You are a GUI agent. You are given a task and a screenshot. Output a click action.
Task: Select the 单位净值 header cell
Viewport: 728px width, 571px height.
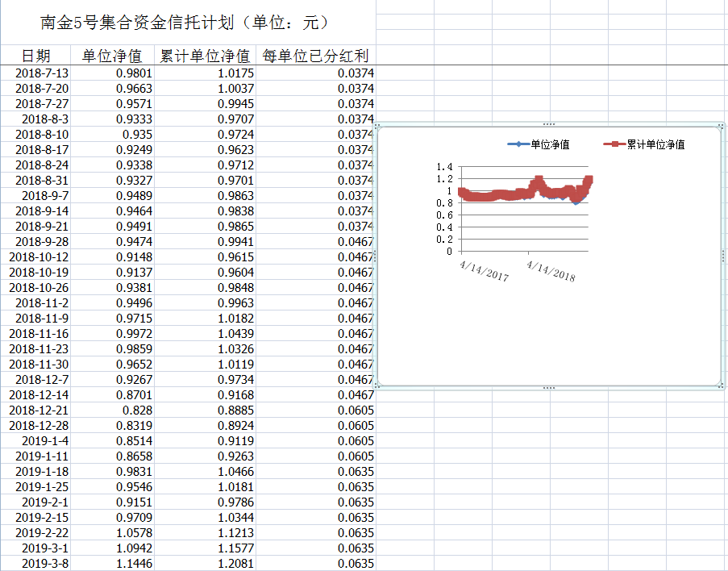[112, 56]
